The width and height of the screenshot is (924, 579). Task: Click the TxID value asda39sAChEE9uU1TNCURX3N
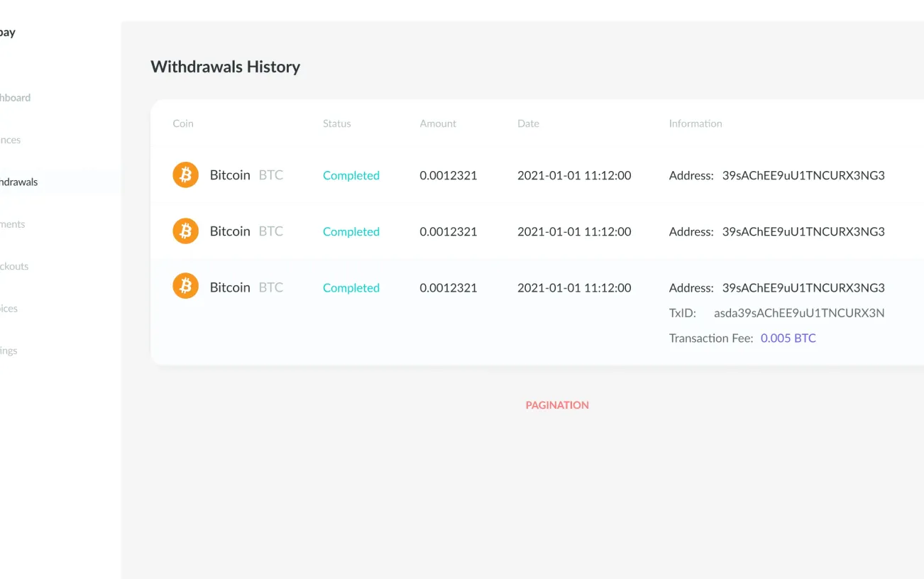coord(799,313)
